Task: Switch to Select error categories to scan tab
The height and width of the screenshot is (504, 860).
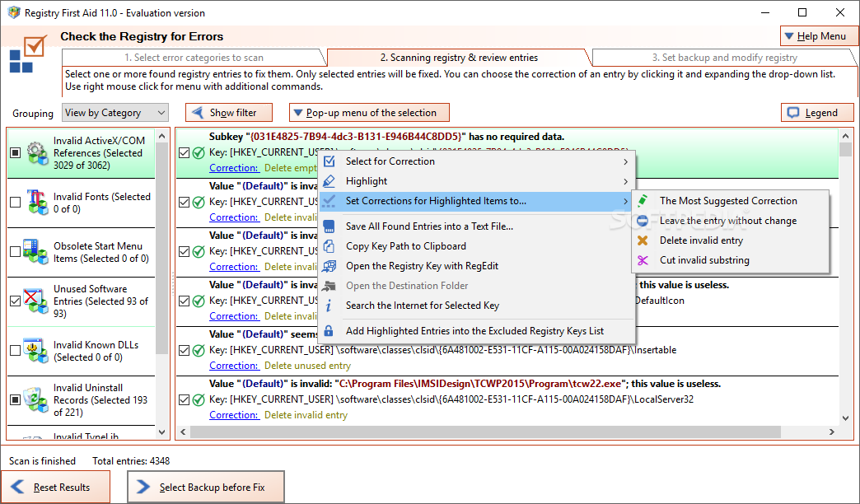Action: tap(194, 58)
